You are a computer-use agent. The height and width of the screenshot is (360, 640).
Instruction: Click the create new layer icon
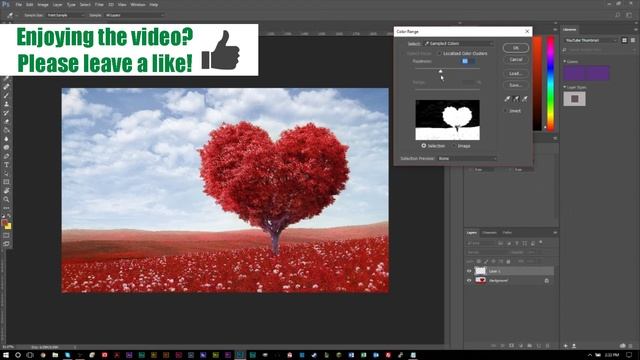point(539,346)
